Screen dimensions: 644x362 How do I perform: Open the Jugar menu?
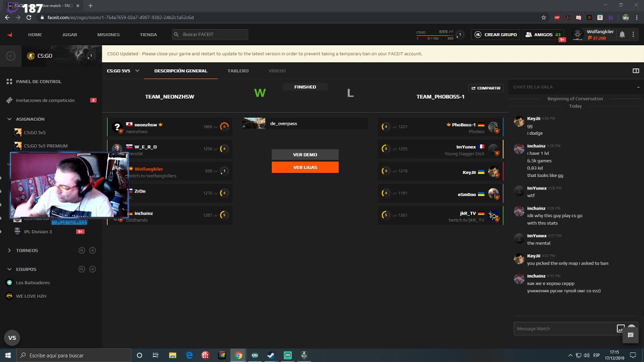pyautogui.click(x=69, y=35)
